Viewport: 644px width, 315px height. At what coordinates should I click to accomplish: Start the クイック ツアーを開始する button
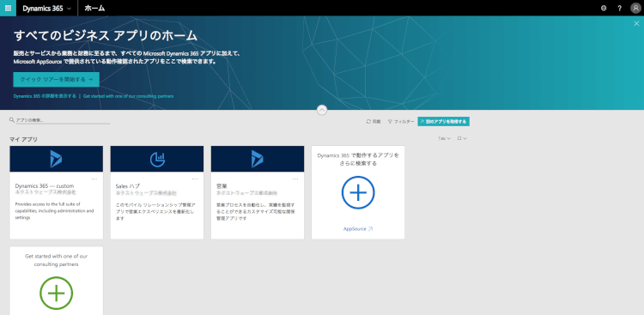click(x=57, y=79)
